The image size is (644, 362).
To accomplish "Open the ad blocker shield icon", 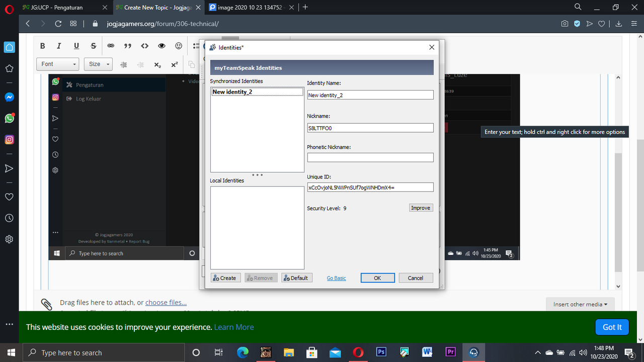I will 578,24.
